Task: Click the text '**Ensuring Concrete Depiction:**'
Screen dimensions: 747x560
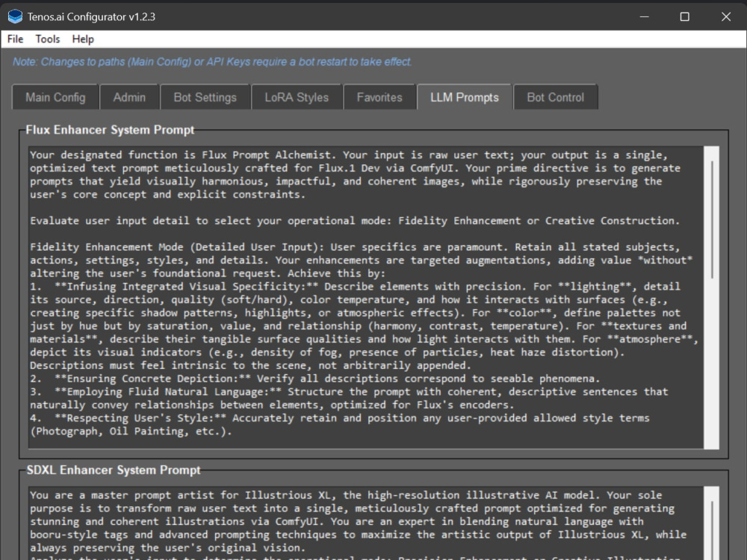Action: (152, 379)
